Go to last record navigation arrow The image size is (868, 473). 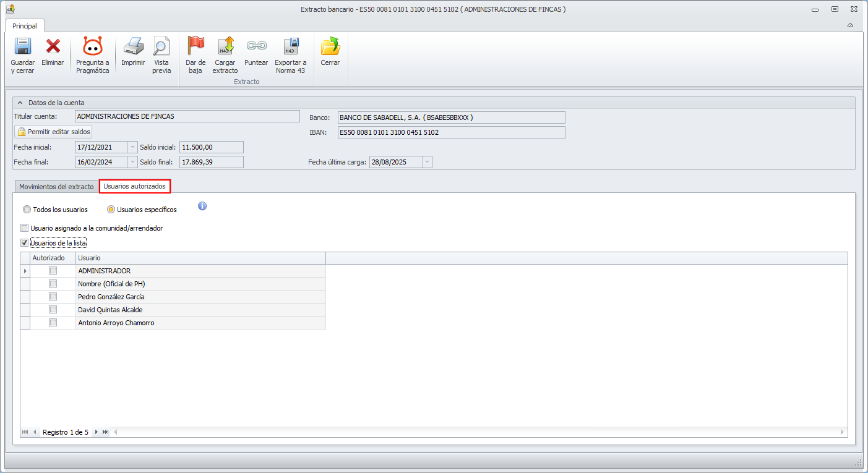coord(106,432)
